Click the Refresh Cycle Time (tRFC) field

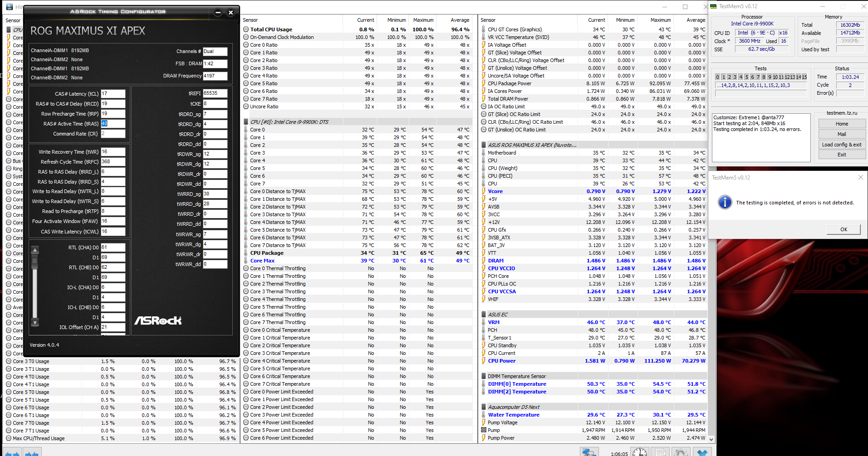tap(113, 162)
